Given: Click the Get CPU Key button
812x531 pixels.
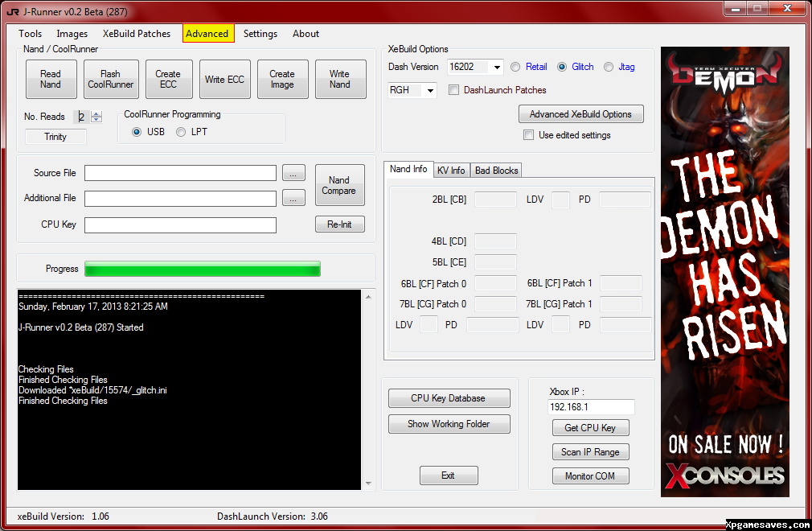Looking at the screenshot, I should tap(590, 428).
